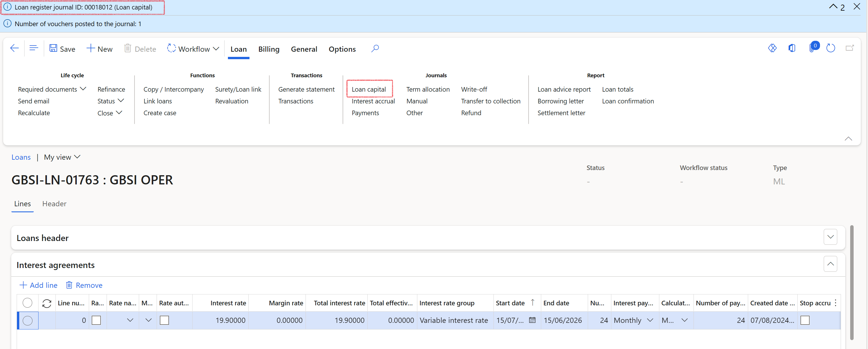Open the Rate na... dropdown in row

tap(130, 320)
